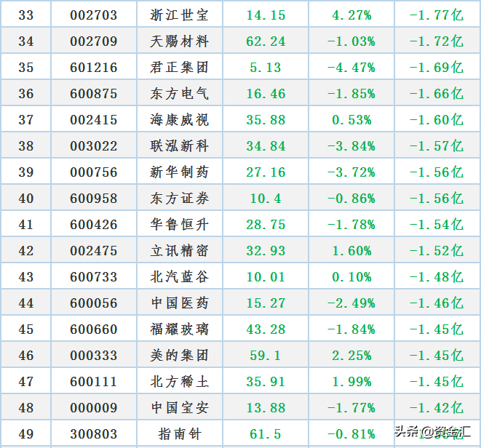Viewport: 481px width, 448px height.
Task: Click price 62.24
Action: (x=266, y=41)
